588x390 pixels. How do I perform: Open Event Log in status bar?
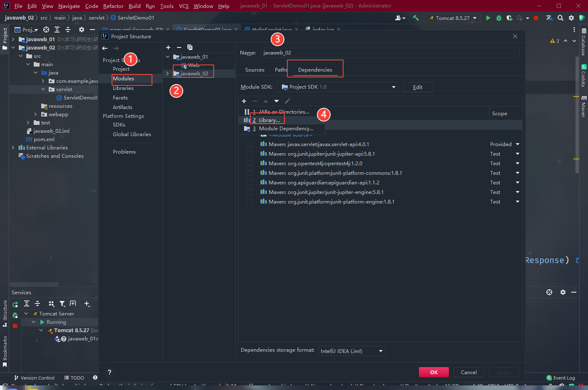[x=561, y=378]
